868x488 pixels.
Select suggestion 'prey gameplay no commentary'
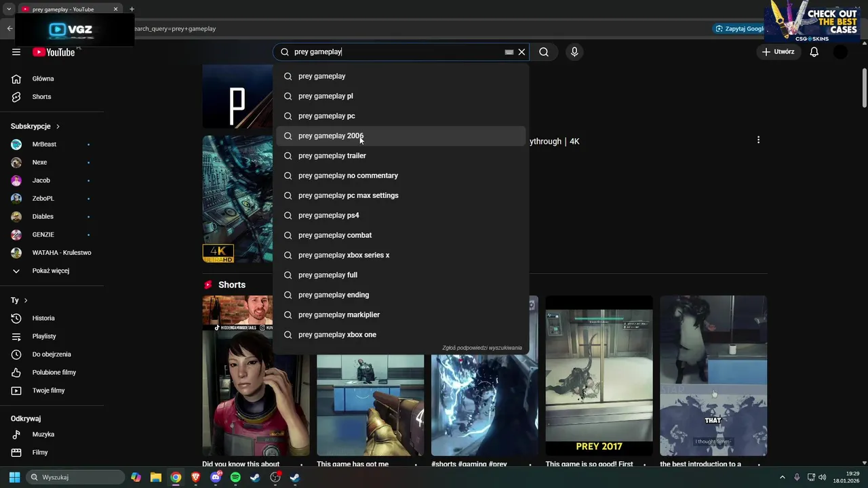pos(401,176)
